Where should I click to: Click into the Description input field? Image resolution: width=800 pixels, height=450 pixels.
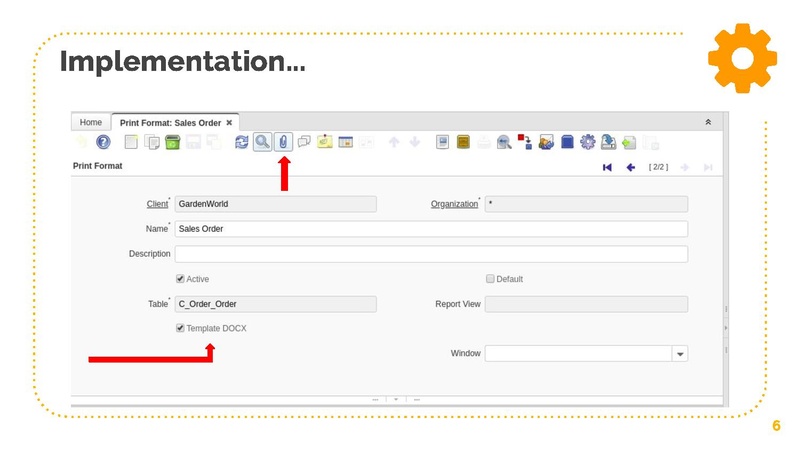click(431, 254)
